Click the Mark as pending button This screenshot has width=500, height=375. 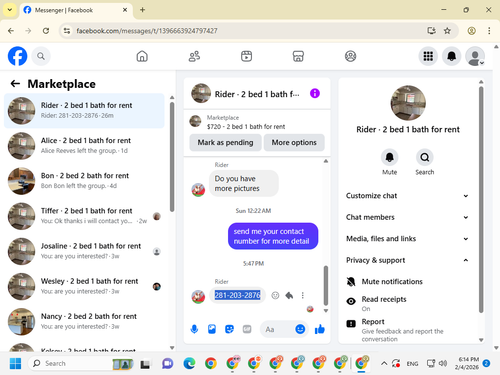[225, 142]
